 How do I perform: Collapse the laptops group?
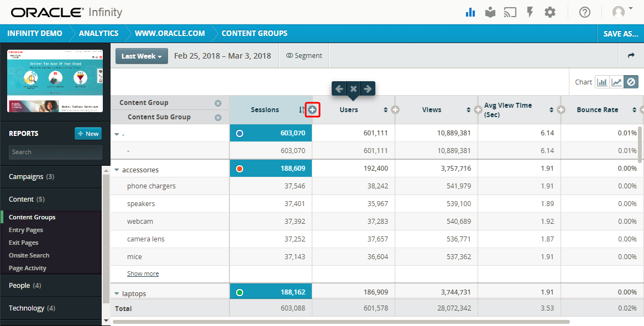point(117,293)
